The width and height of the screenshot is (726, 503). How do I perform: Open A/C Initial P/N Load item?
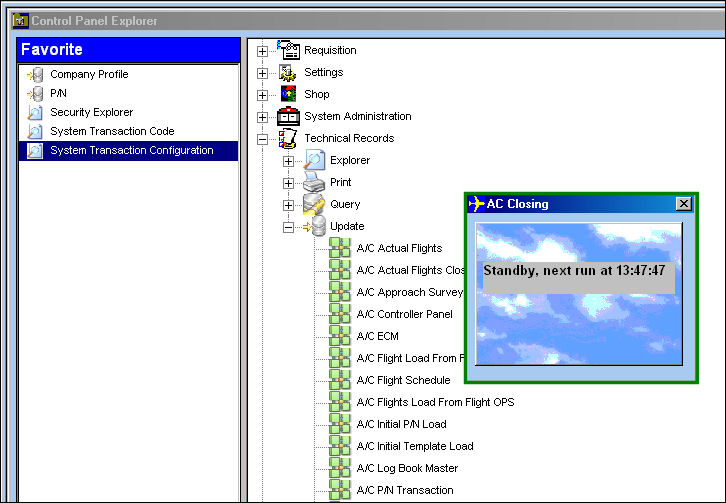point(401,424)
